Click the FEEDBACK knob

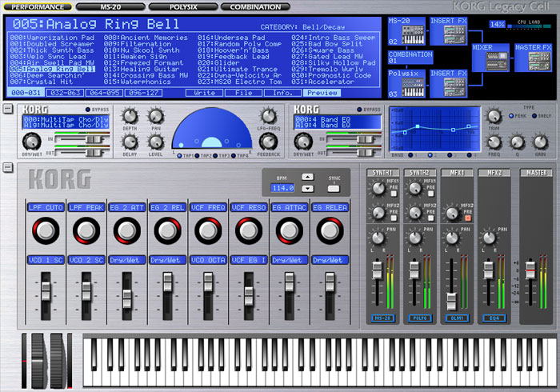268,142
